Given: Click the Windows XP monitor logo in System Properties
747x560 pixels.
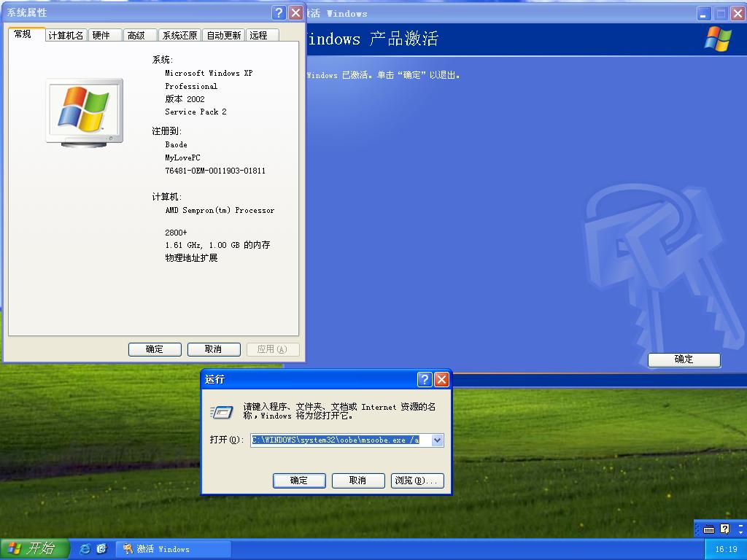Looking at the screenshot, I should click(83, 109).
